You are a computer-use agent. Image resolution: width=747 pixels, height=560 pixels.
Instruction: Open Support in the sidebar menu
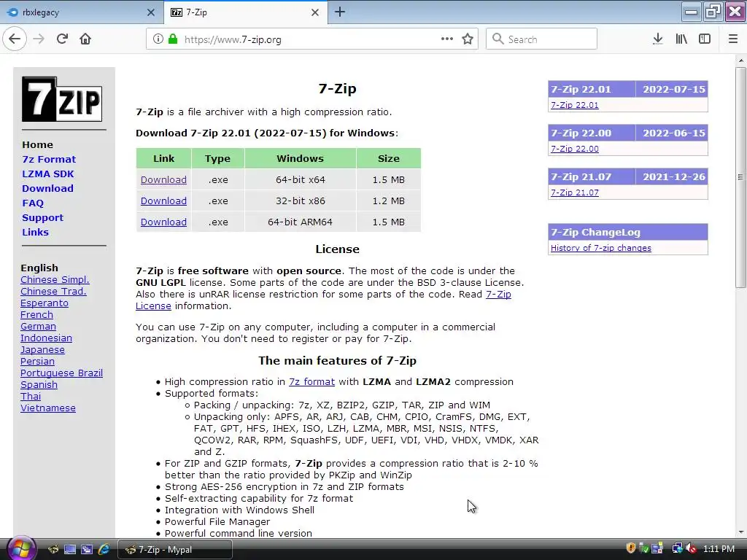[42, 217]
